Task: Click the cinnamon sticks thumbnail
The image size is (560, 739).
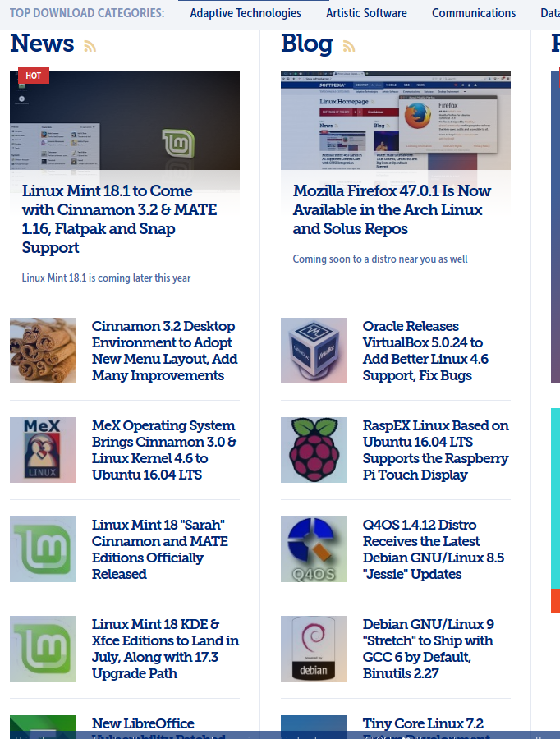Action: tap(43, 351)
